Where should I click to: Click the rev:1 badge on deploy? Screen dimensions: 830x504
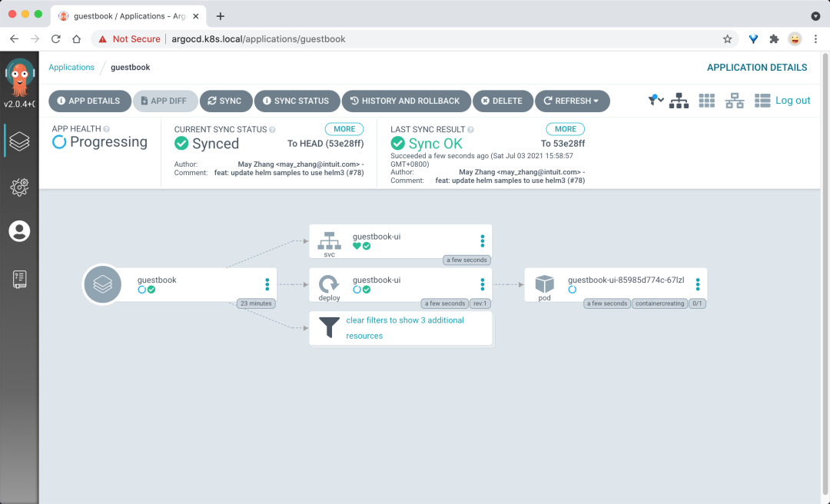pos(480,303)
